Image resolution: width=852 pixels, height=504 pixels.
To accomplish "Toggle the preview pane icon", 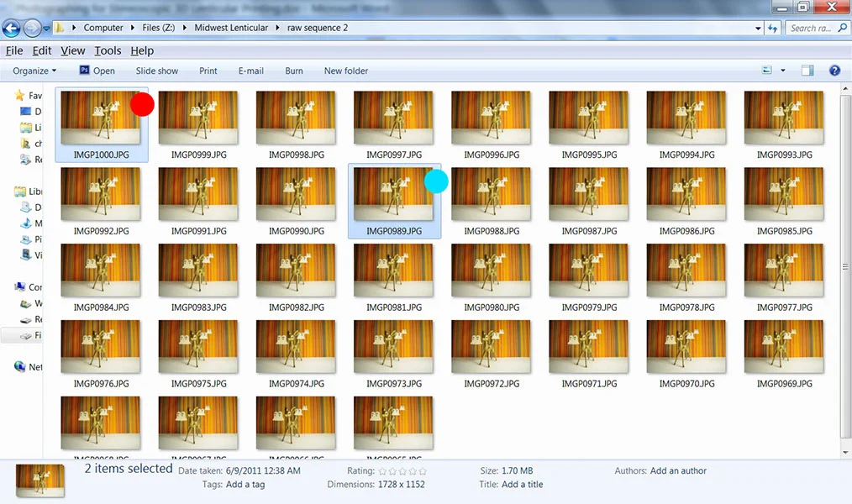I will pos(807,71).
